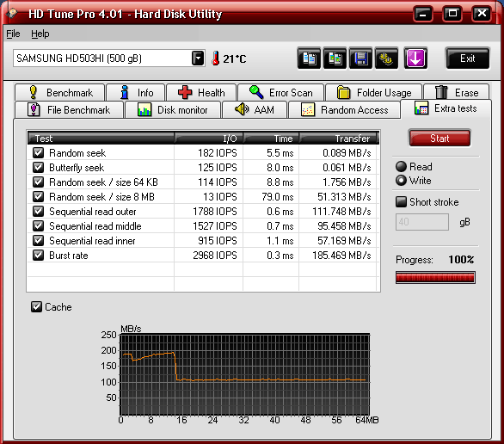
Task: Minimize the HD Tune Pro window
Action: [x=423, y=14]
